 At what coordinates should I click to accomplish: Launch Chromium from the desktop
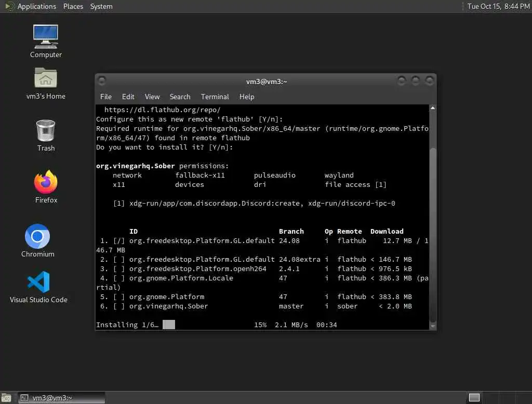[37, 240]
